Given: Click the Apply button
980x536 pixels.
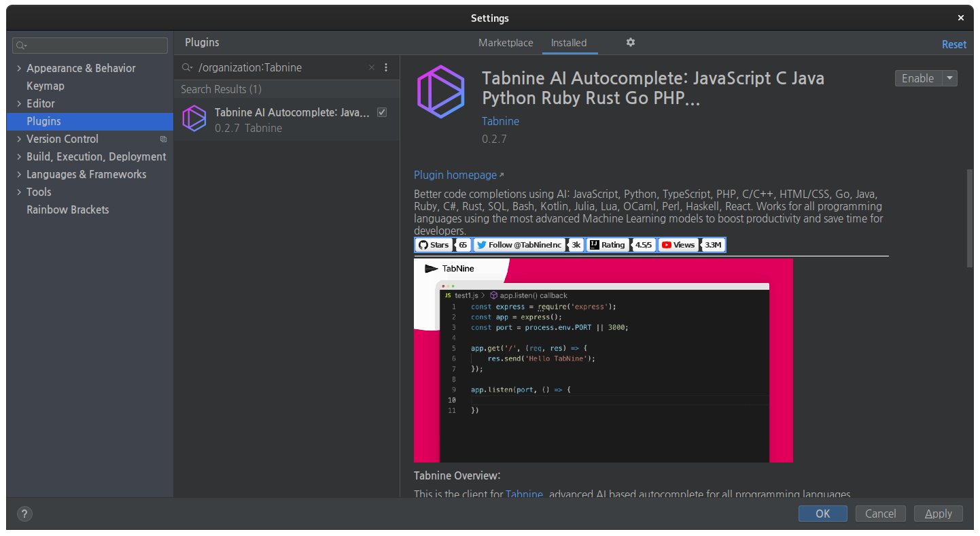Looking at the screenshot, I should point(939,514).
